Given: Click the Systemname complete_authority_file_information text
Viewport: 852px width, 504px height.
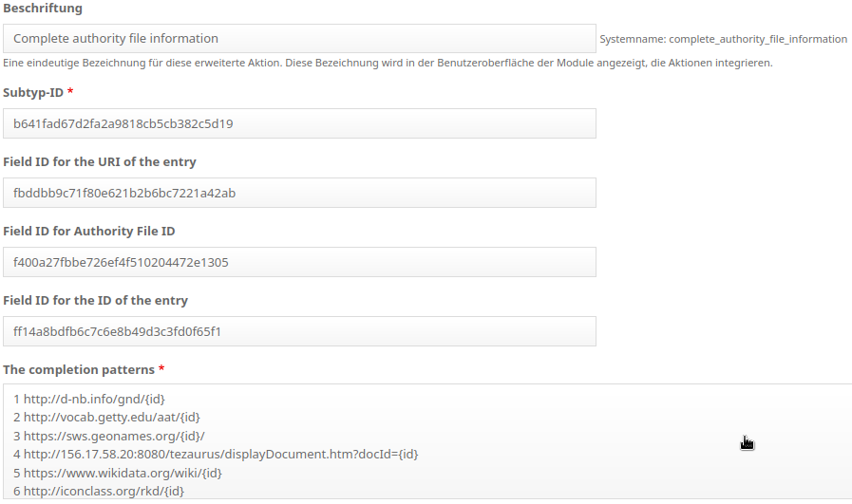Looking at the screenshot, I should [723, 39].
